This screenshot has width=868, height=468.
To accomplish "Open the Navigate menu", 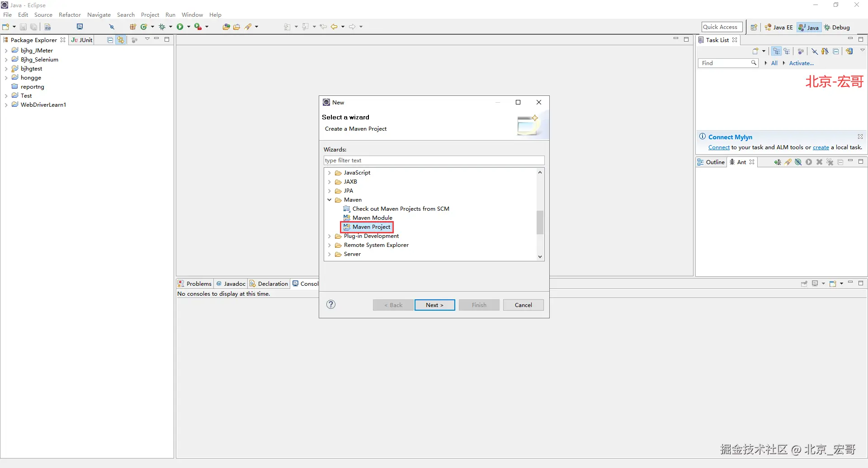I will click(99, 15).
